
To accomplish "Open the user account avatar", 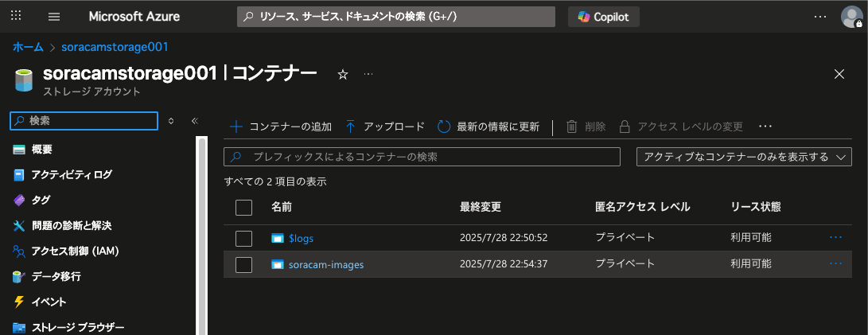I will coord(851,17).
